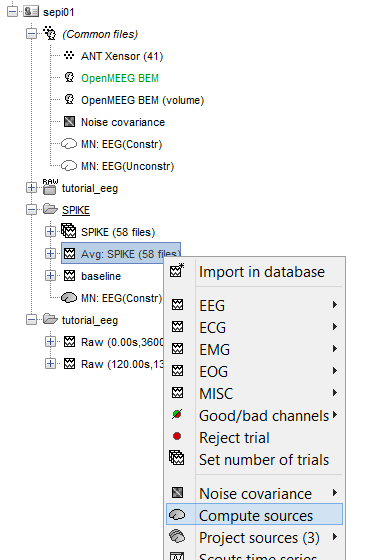Click the ANT Xensor channel file icon
This screenshot has width=373, height=560.
pyautogui.click(x=69, y=55)
